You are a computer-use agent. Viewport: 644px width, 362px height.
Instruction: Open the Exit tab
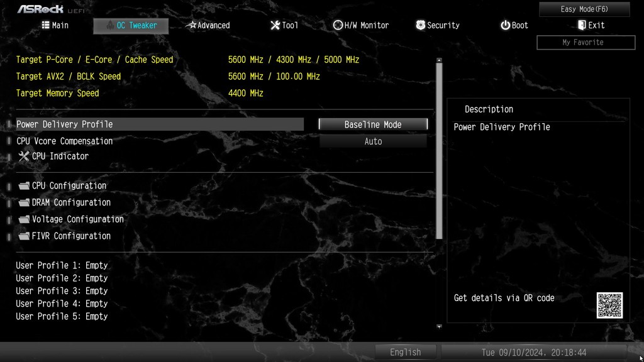pyautogui.click(x=591, y=25)
